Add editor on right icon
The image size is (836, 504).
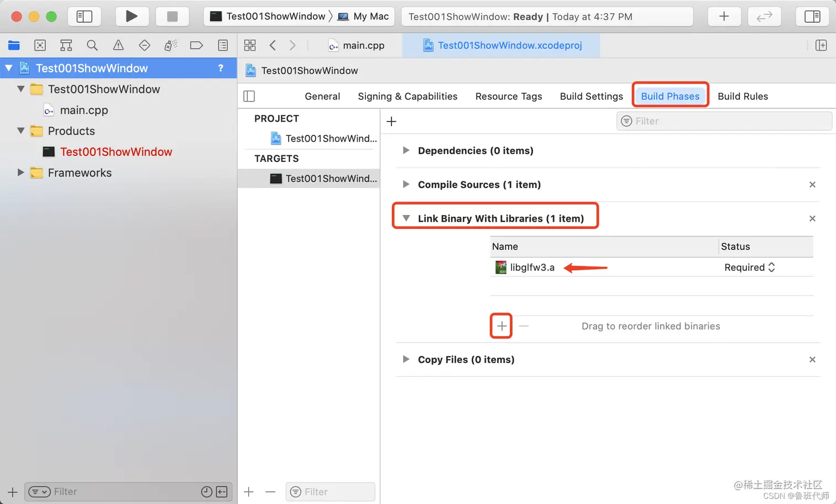pyautogui.click(x=821, y=45)
